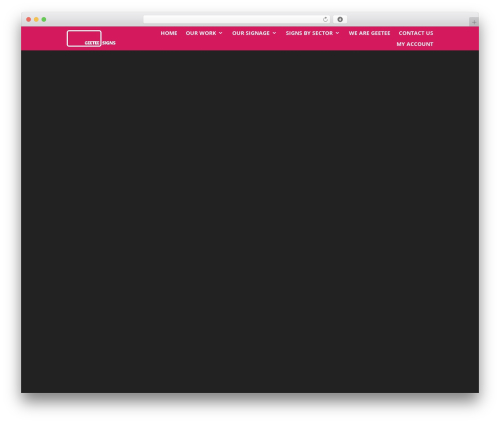Click the dark page content area

point(250,221)
